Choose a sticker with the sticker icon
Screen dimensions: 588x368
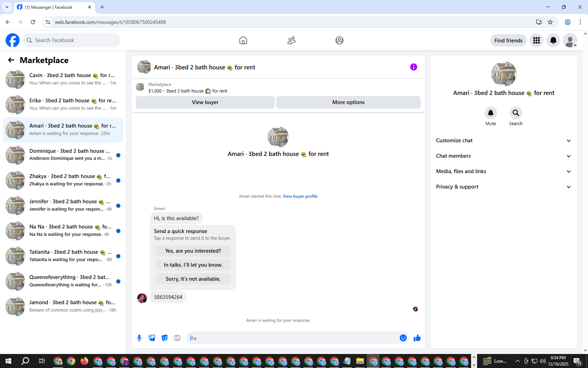[x=164, y=338]
